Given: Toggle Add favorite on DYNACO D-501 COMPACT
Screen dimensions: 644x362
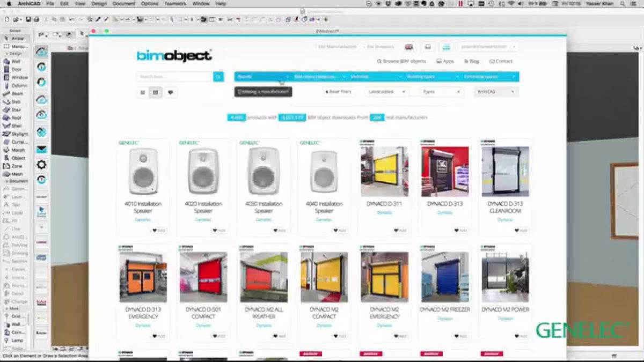Looking at the screenshot, I should click(x=219, y=336).
